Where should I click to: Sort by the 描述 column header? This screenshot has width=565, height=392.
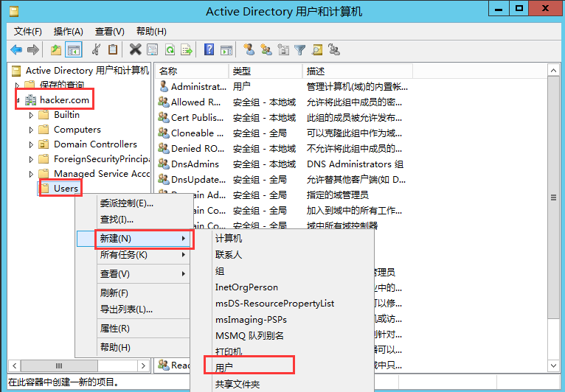tap(358, 71)
